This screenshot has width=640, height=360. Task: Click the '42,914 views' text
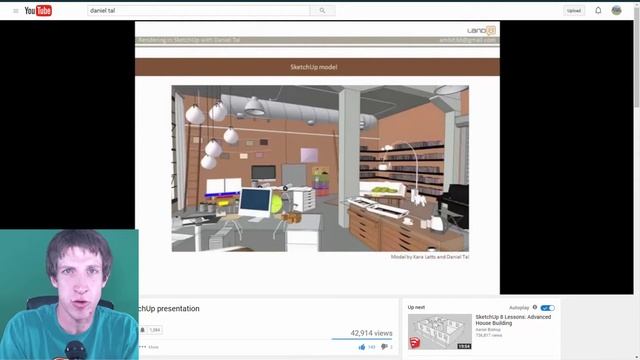371,333
